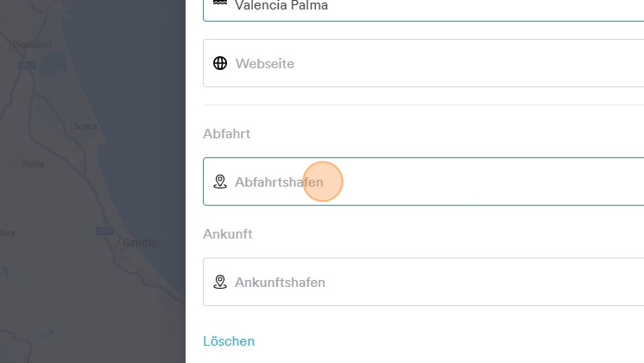
Task: Select Picassent on the map
Action: [x=33, y=43]
